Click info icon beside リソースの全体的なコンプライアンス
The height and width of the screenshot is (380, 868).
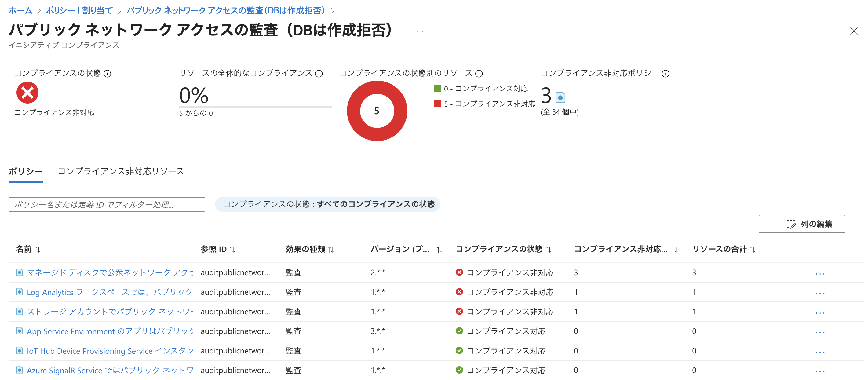pyautogui.click(x=319, y=73)
